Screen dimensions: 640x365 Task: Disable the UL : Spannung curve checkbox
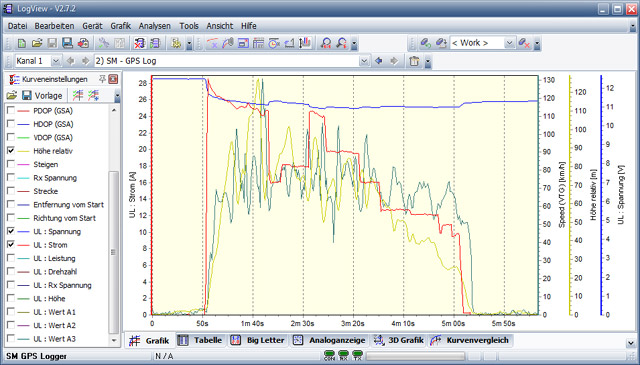(x=11, y=231)
